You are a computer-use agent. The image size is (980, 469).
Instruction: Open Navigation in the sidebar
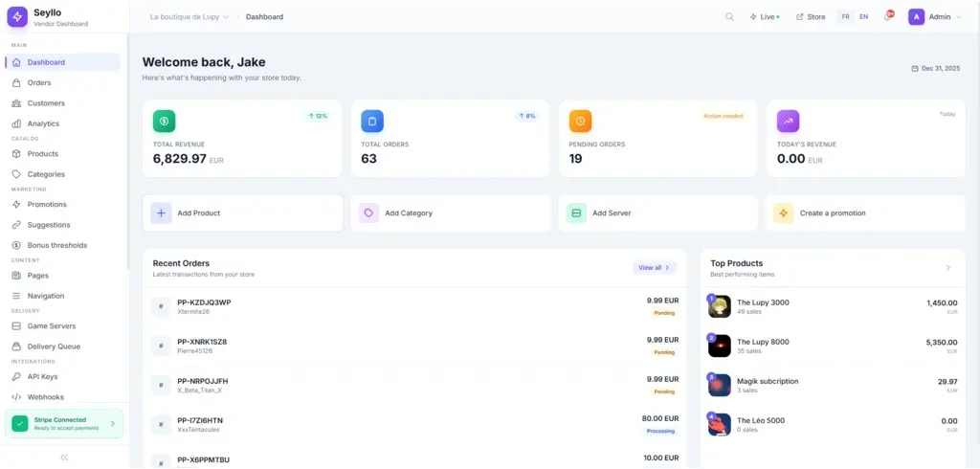click(x=62, y=297)
